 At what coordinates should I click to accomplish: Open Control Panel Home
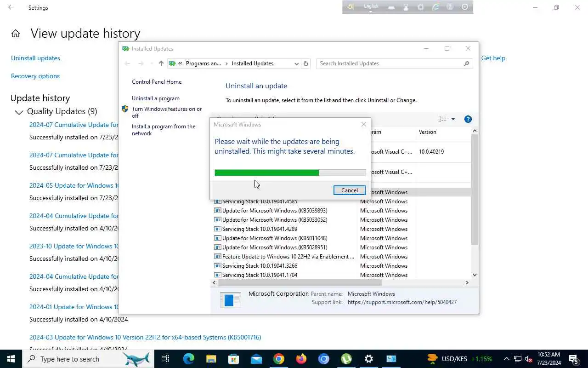point(157,82)
